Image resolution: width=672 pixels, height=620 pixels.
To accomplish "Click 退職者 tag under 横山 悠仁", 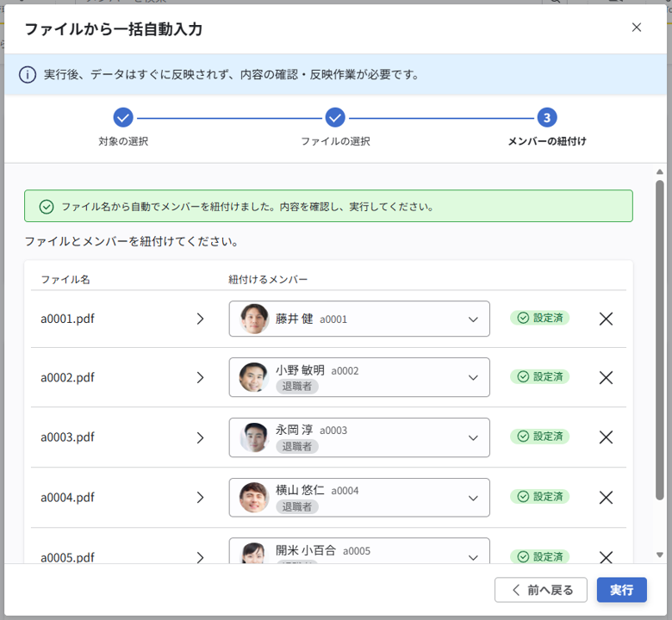I will coord(296,507).
